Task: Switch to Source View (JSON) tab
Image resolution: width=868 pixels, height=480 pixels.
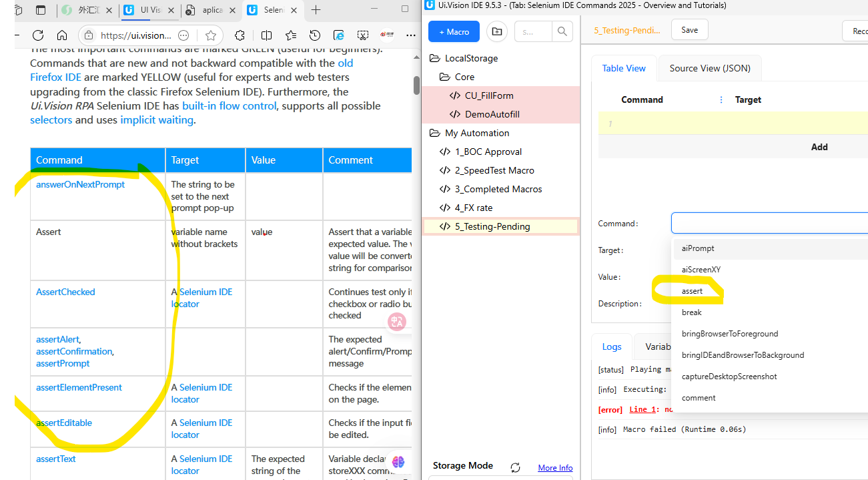Action: pos(710,68)
